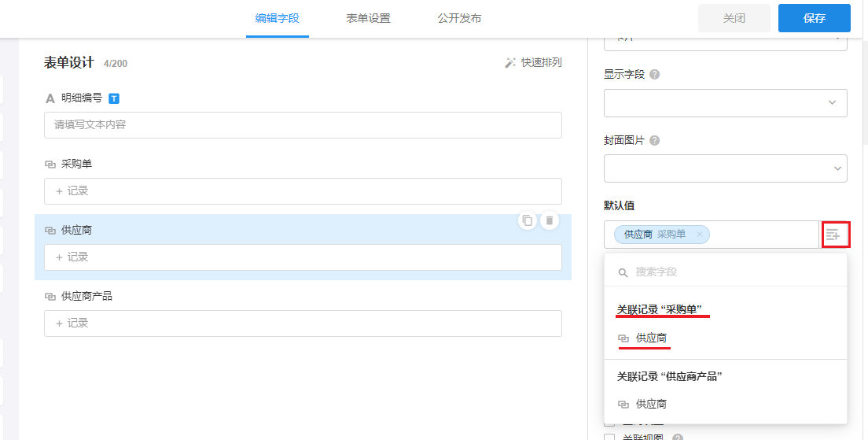
Task: Remove the 供应商 采购单 default value tag
Action: [x=699, y=235]
